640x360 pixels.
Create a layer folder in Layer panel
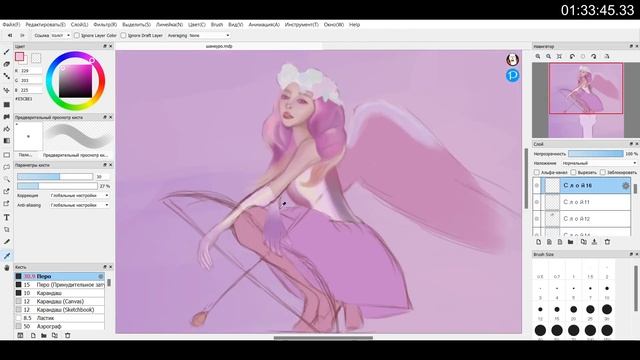coord(571,242)
